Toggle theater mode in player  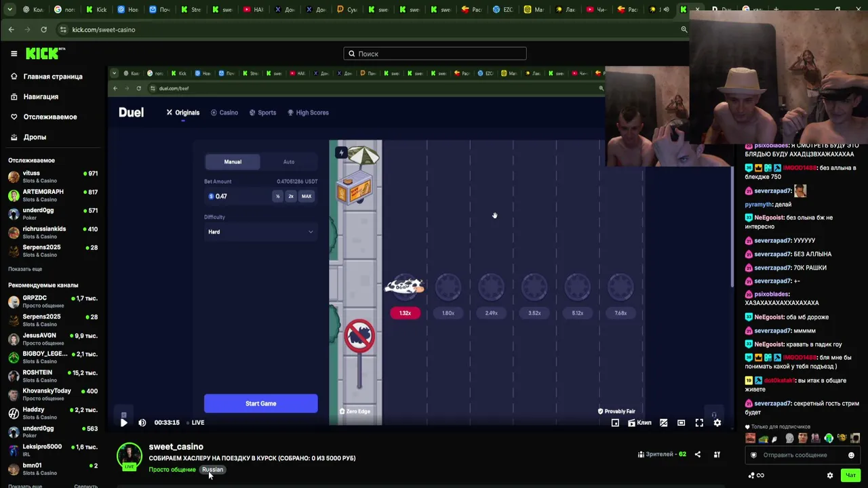[681, 423]
